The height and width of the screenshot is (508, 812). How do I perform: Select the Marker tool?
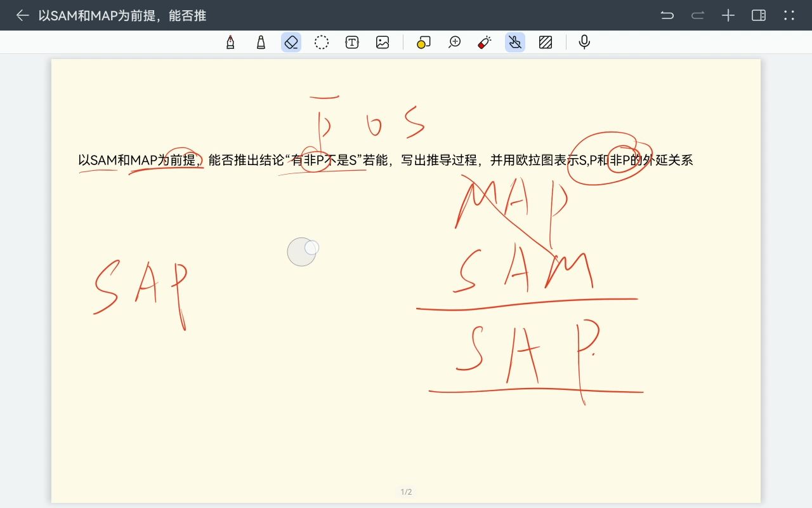coord(261,42)
